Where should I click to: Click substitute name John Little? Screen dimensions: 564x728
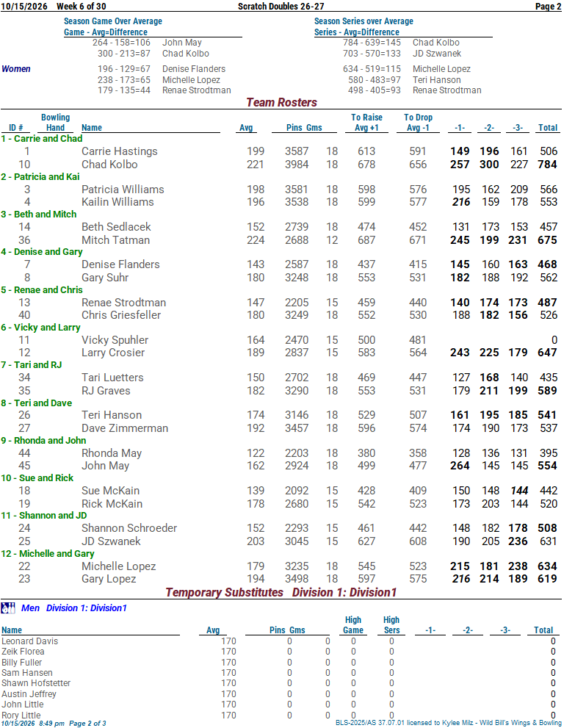[22, 704]
